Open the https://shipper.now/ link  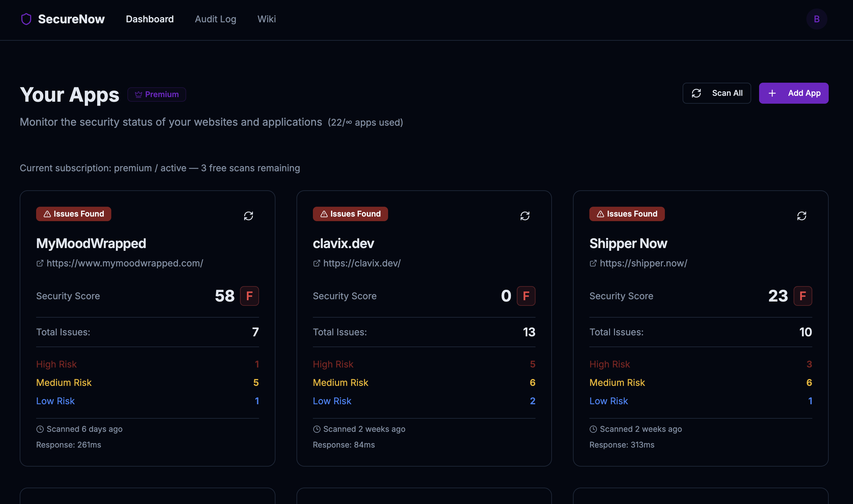(x=643, y=263)
